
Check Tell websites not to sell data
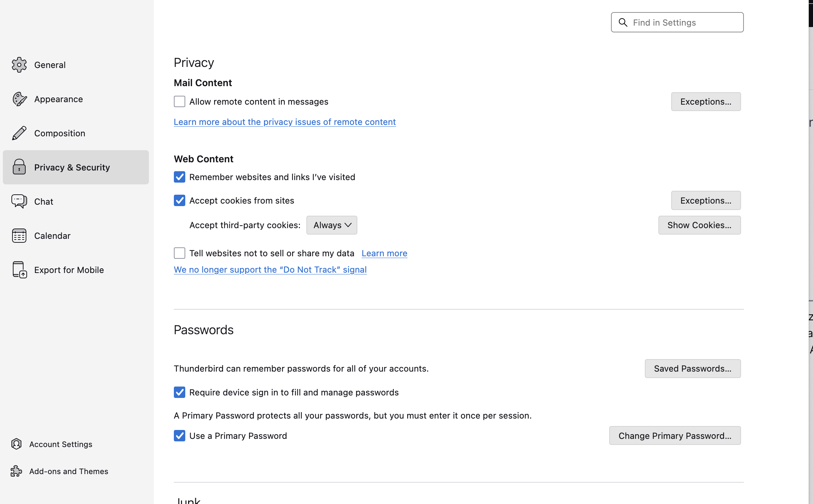point(180,253)
